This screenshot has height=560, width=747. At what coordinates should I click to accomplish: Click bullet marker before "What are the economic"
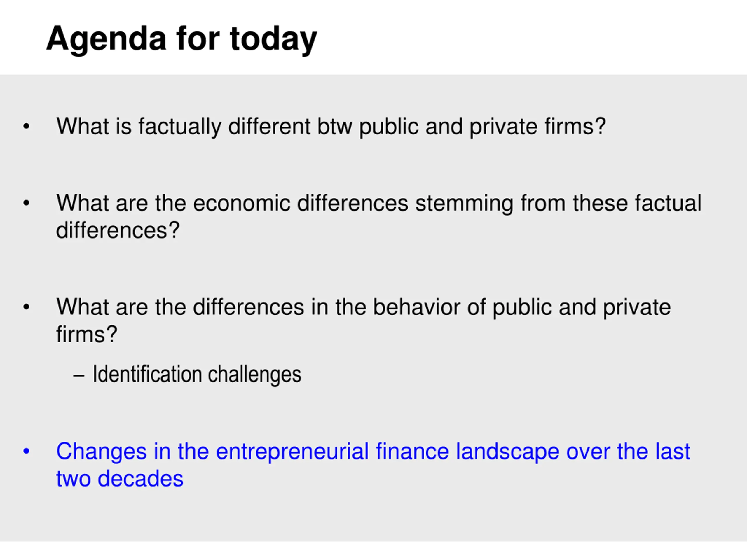[x=26, y=203]
